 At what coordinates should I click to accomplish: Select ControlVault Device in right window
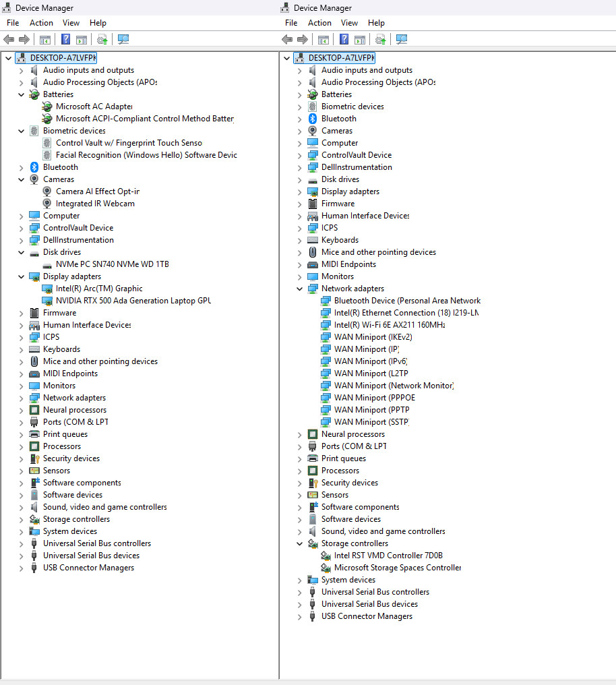[x=357, y=154]
